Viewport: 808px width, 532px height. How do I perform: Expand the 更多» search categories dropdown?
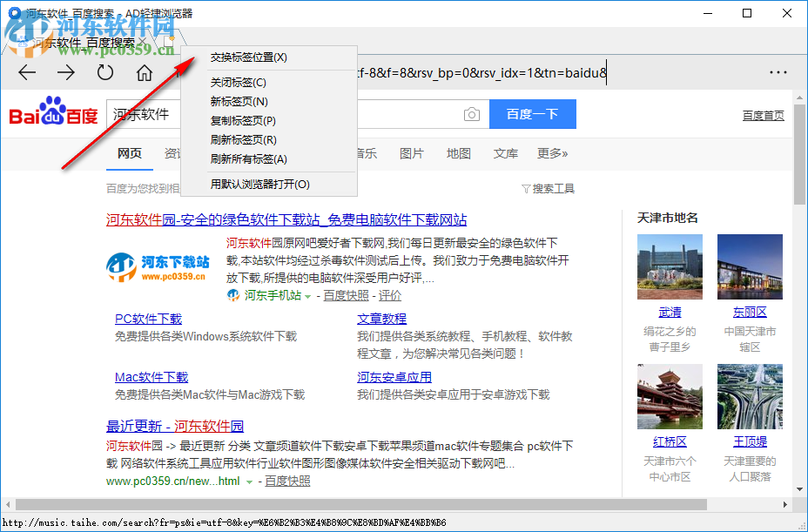[x=551, y=153]
